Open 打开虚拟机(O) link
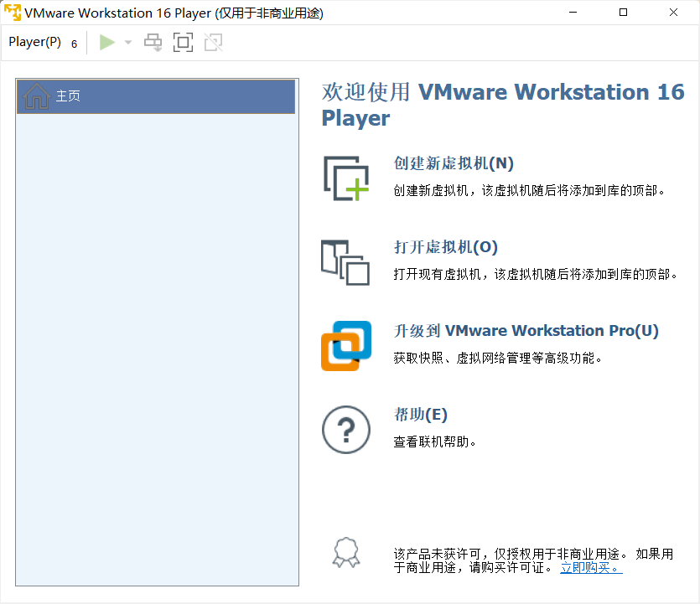 pos(445,246)
